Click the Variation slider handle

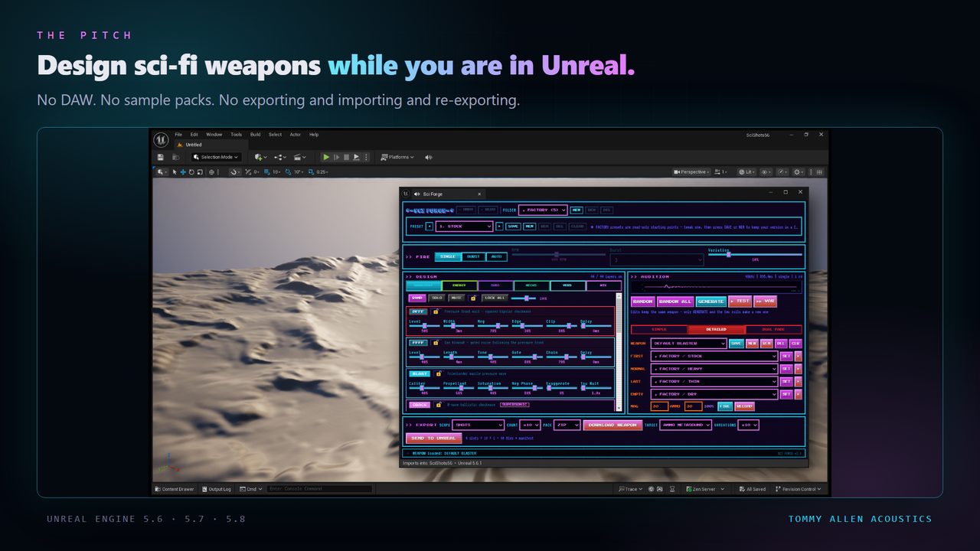tap(728, 254)
